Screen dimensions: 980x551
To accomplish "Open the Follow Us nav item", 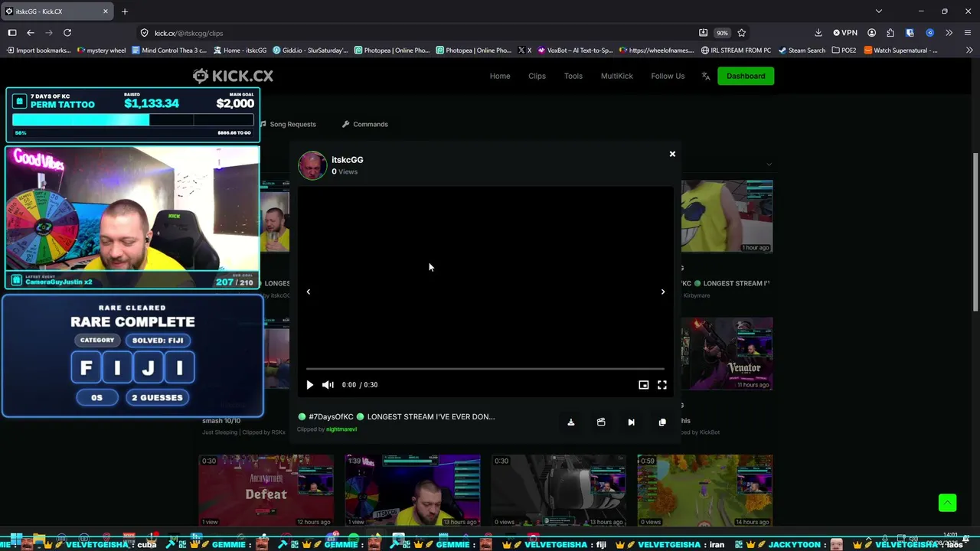I will coord(668,76).
